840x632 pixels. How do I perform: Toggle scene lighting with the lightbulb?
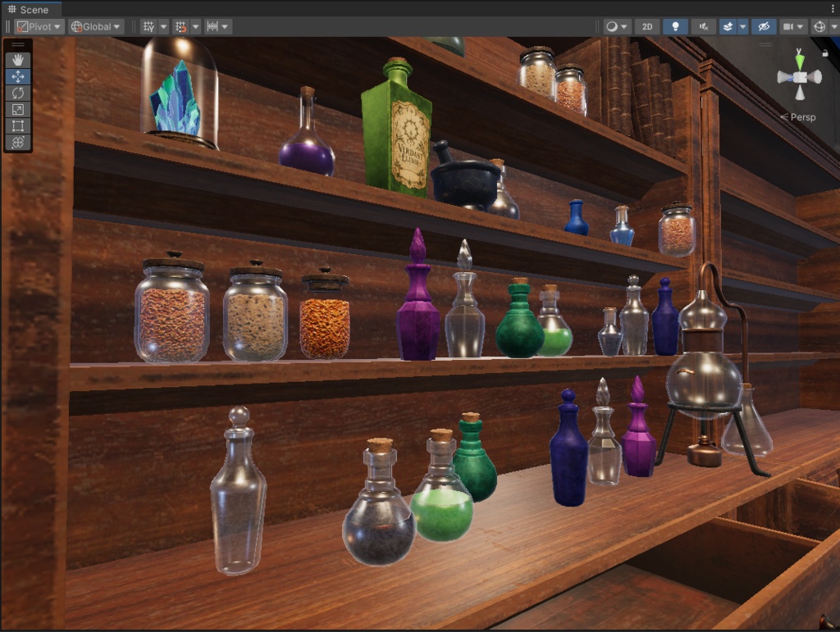point(675,26)
